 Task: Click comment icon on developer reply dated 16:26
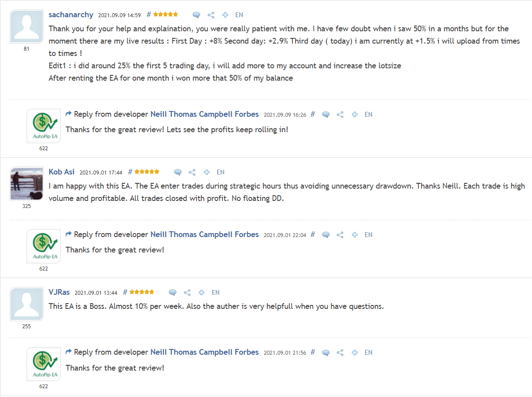click(326, 115)
